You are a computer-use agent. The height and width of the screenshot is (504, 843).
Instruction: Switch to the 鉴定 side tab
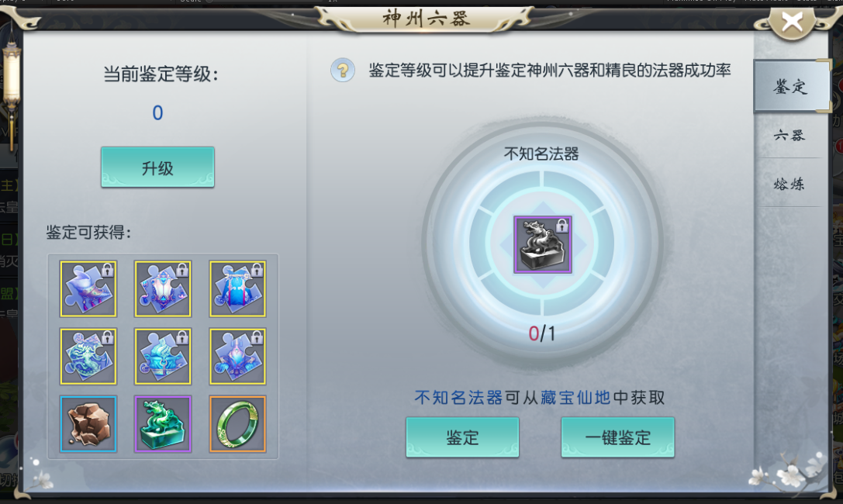(790, 87)
